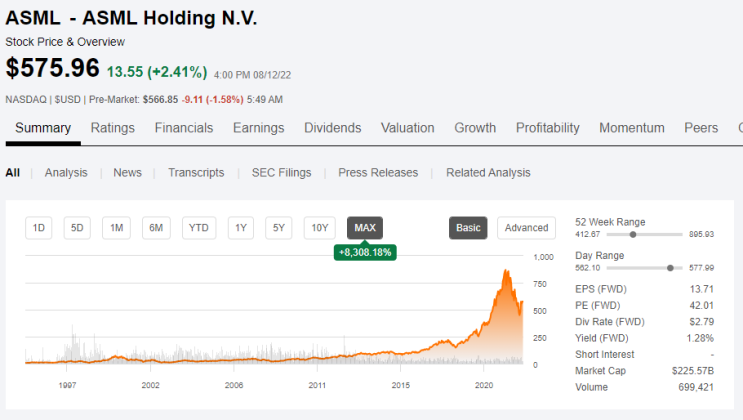Click the MAX range button
743x420 pixels.
coord(365,228)
